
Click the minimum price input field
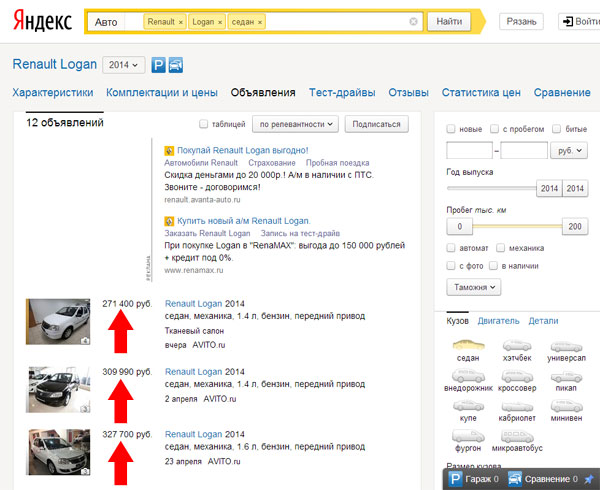[469, 150]
